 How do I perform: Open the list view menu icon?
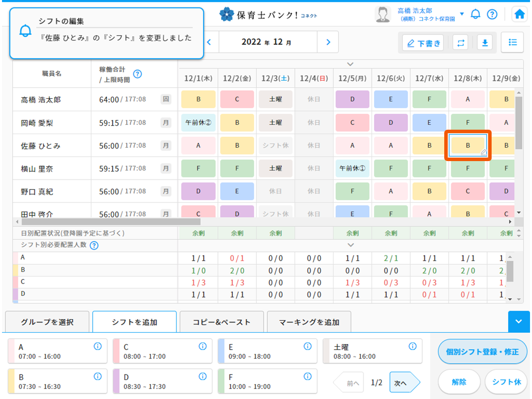click(512, 43)
